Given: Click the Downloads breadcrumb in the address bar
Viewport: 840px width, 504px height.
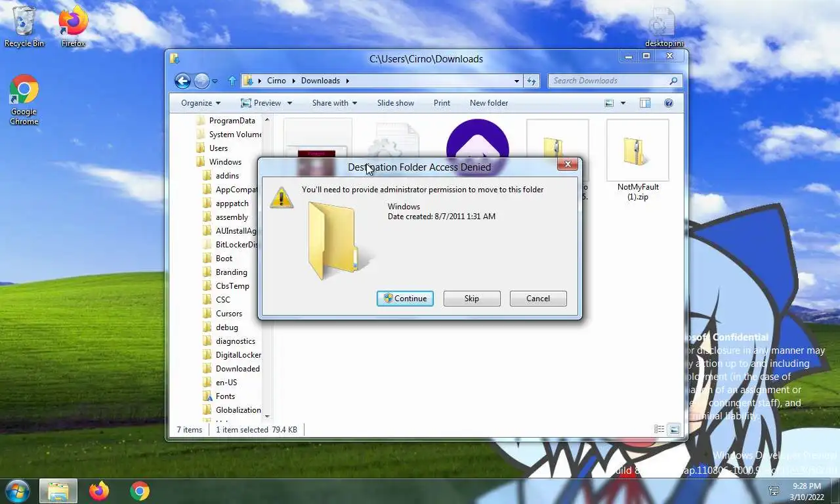Looking at the screenshot, I should [x=320, y=81].
